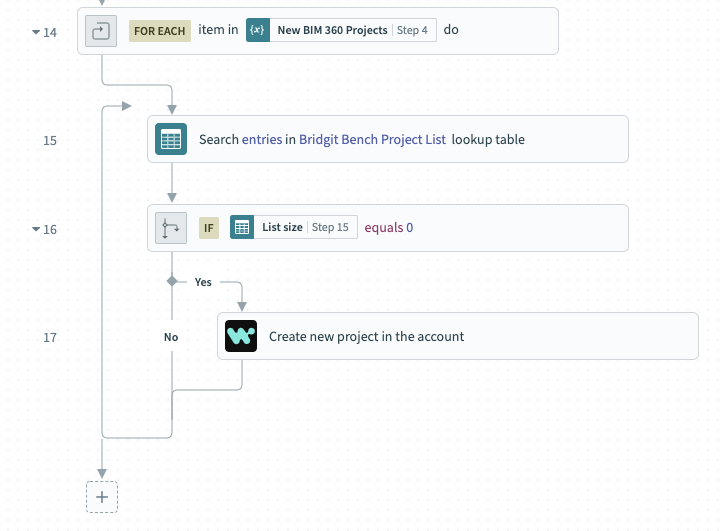Click the equals 0 condition text
Image resolution: width=721 pixels, height=531 pixels.
click(389, 228)
